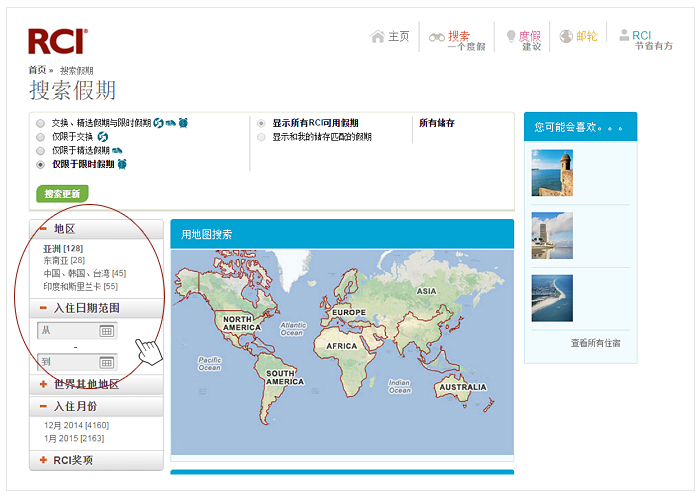Open 主页 in the navigation
Image resolution: width=700 pixels, height=500 pixels.
pos(399,36)
